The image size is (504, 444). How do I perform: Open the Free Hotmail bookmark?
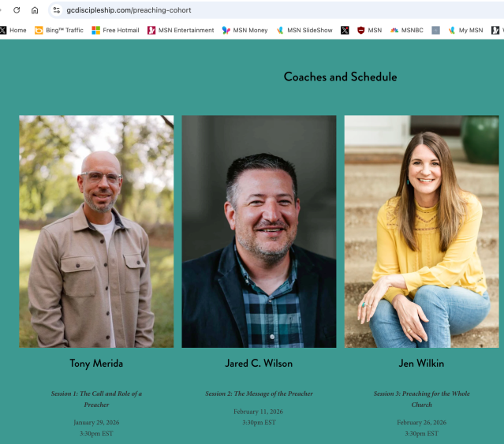pos(115,30)
